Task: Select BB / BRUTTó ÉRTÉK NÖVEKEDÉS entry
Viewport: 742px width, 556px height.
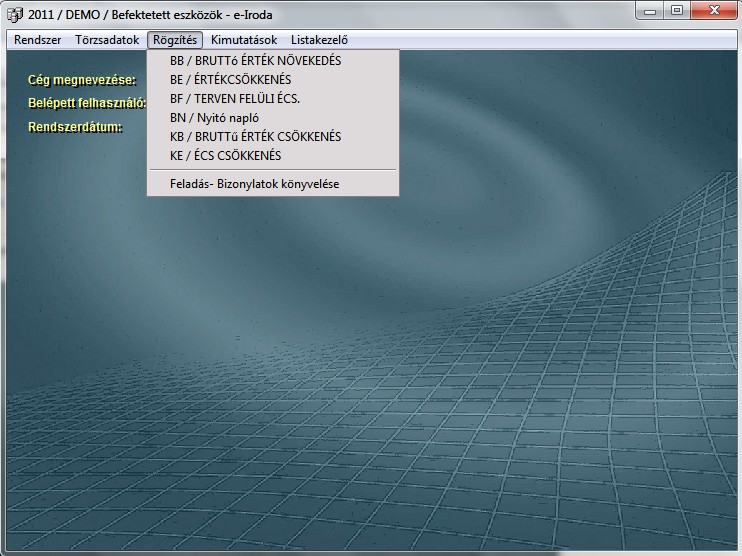Action: click(256, 61)
